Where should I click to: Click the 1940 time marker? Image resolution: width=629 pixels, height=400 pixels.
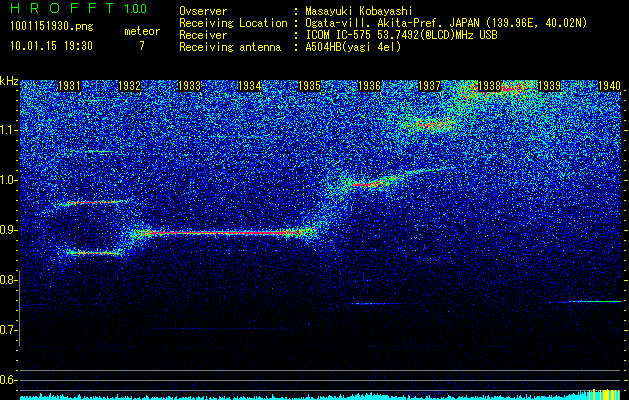(x=609, y=86)
